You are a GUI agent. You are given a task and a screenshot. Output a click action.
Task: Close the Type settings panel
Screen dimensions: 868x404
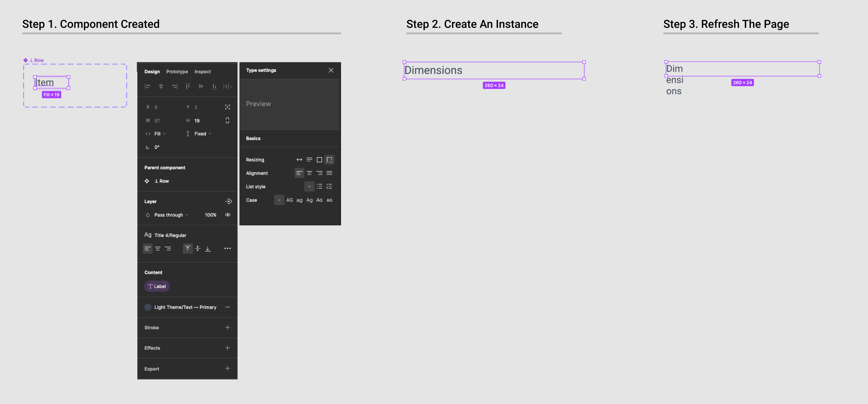[331, 70]
